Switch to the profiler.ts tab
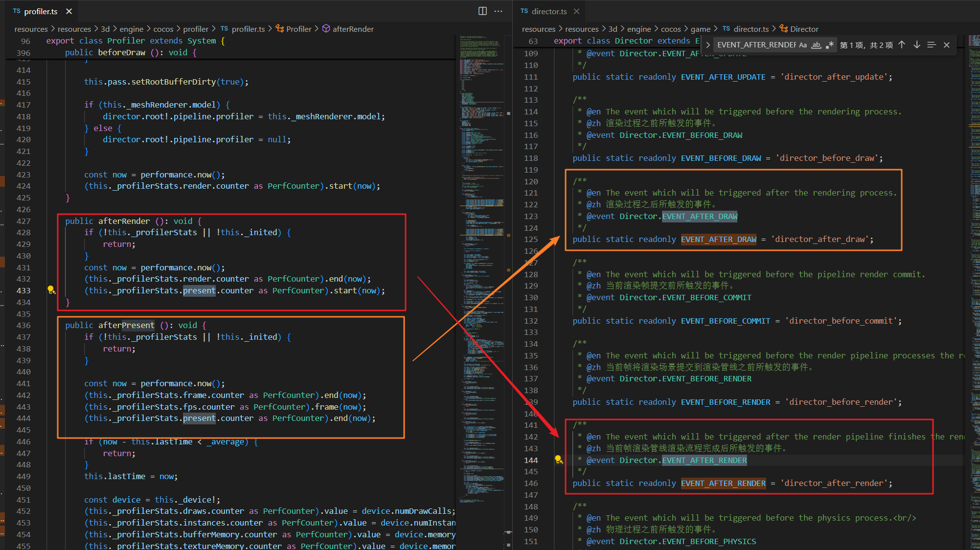Viewport: 980px width, 550px height. point(40,11)
